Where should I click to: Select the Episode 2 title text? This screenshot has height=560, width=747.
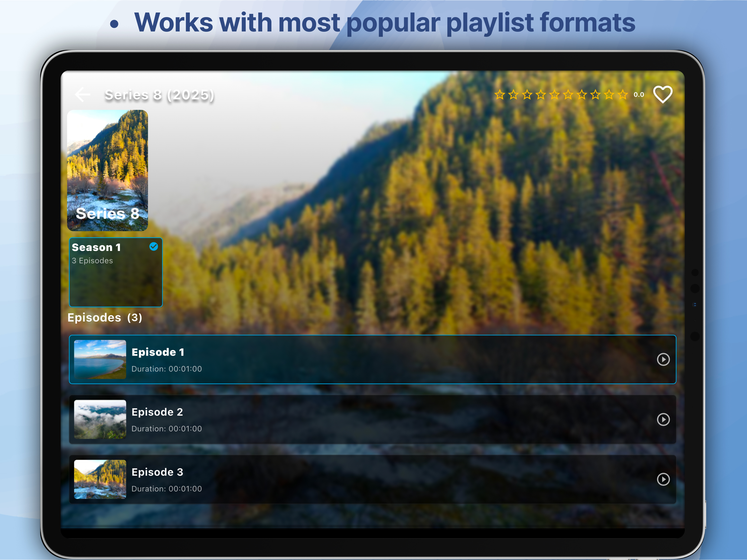pyautogui.click(x=157, y=412)
